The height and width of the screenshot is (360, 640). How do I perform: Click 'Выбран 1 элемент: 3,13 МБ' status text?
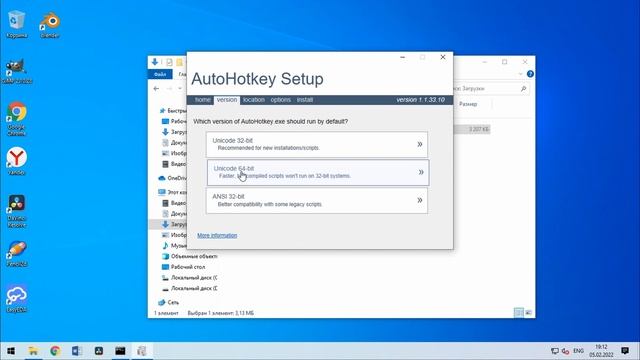[220, 313]
